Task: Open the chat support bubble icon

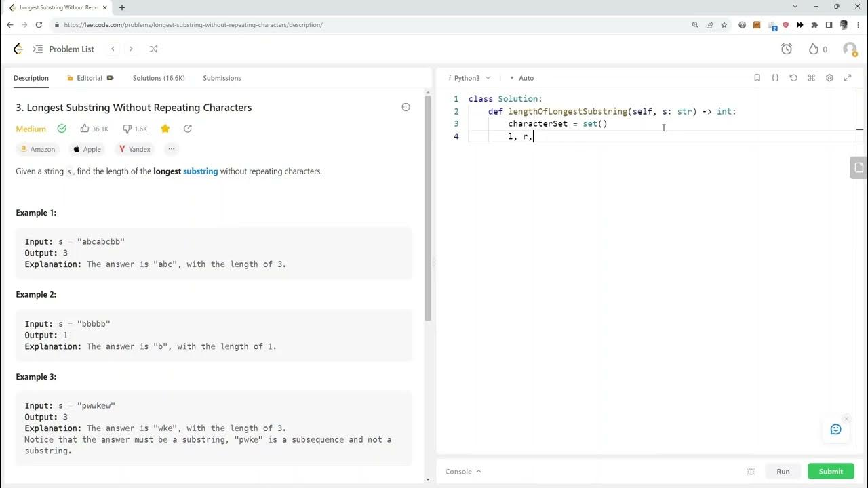Action: coord(835,429)
